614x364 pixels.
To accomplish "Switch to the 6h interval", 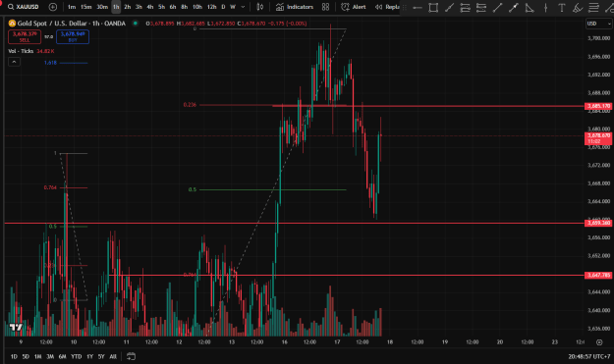I will click(x=173, y=7).
